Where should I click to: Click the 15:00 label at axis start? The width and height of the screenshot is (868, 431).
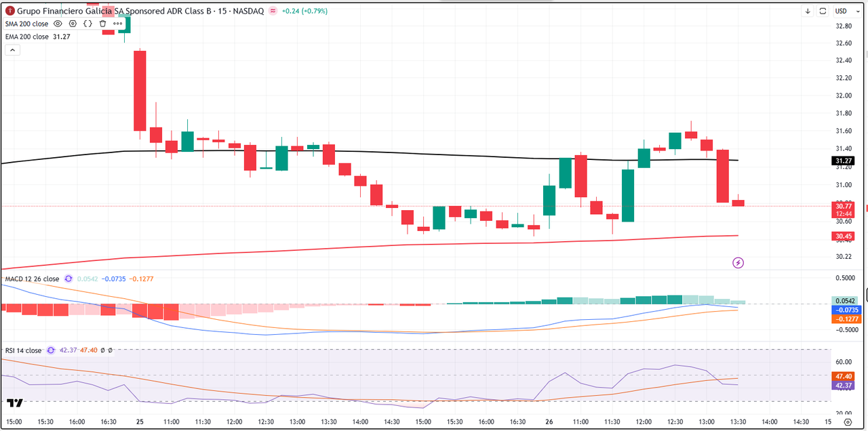tap(14, 422)
